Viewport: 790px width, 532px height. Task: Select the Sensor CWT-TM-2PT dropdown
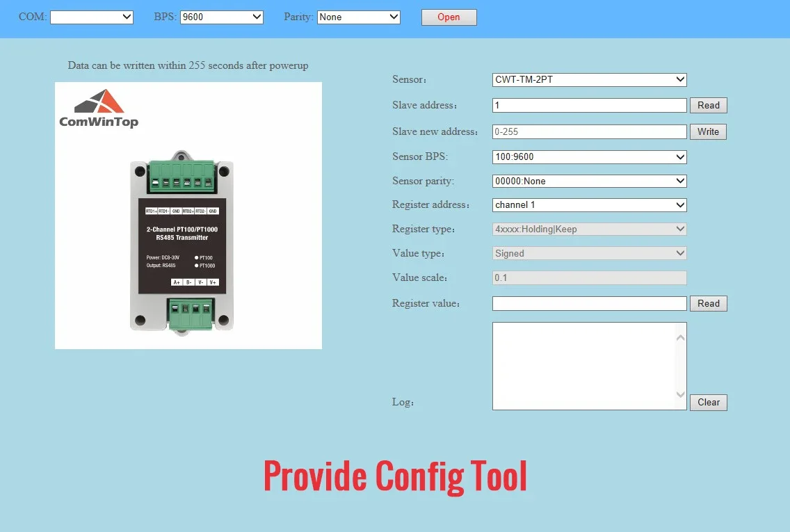pyautogui.click(x=590, y=79)
